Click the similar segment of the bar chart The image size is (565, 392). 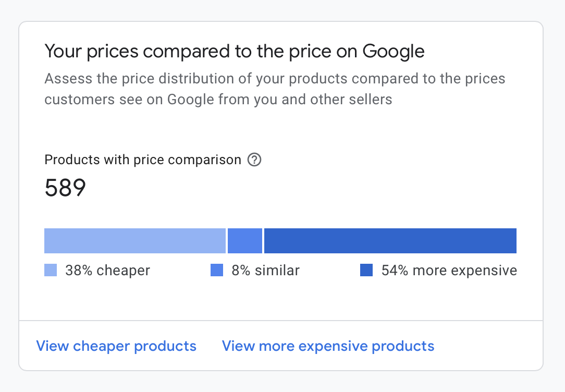[244, 241]
